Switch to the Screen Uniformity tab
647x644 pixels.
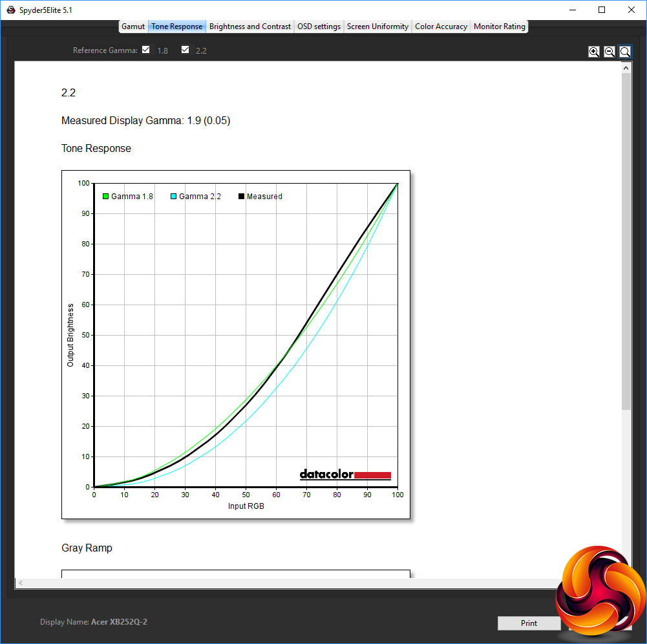377,27
